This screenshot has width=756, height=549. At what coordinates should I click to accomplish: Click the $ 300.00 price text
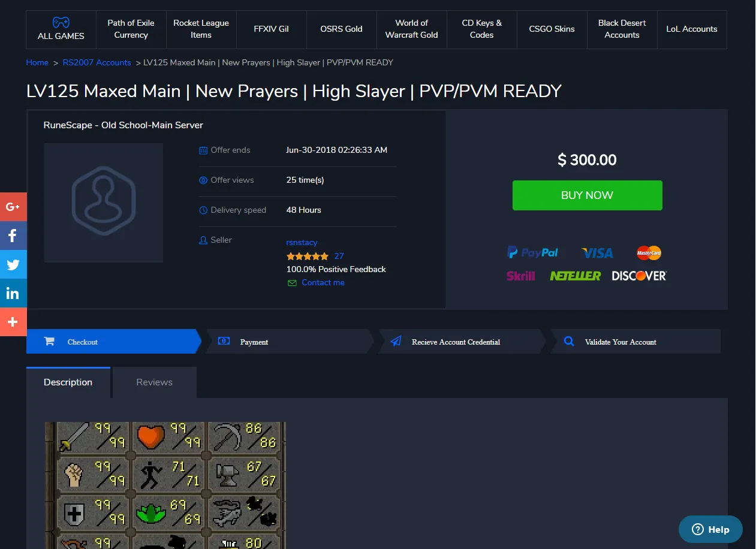(587, 160)
